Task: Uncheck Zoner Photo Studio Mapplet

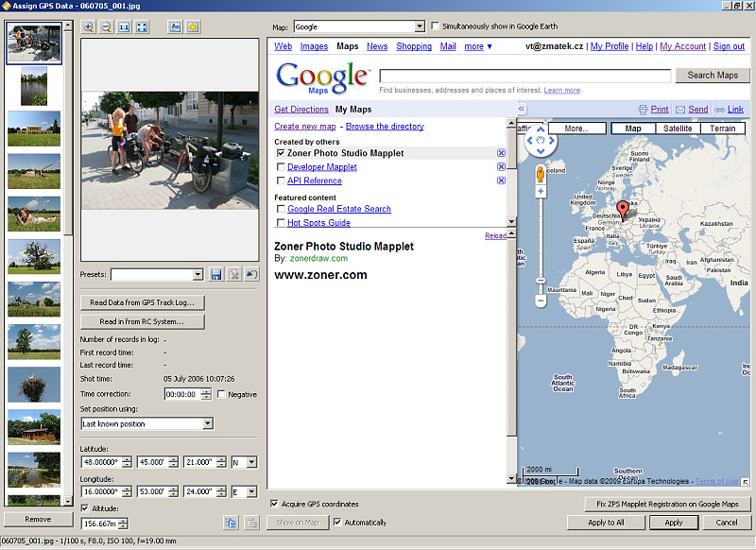Action: (281, 153)
